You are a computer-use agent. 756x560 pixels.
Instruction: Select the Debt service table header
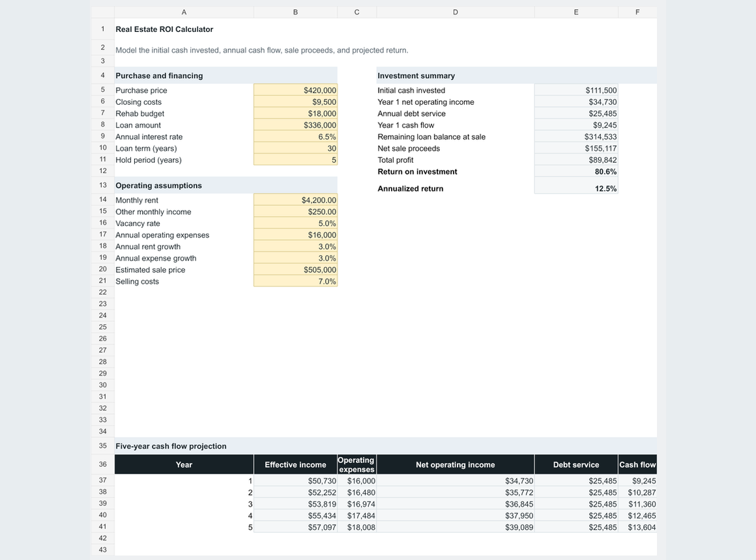pyautogui.click(x=576, y=464)
